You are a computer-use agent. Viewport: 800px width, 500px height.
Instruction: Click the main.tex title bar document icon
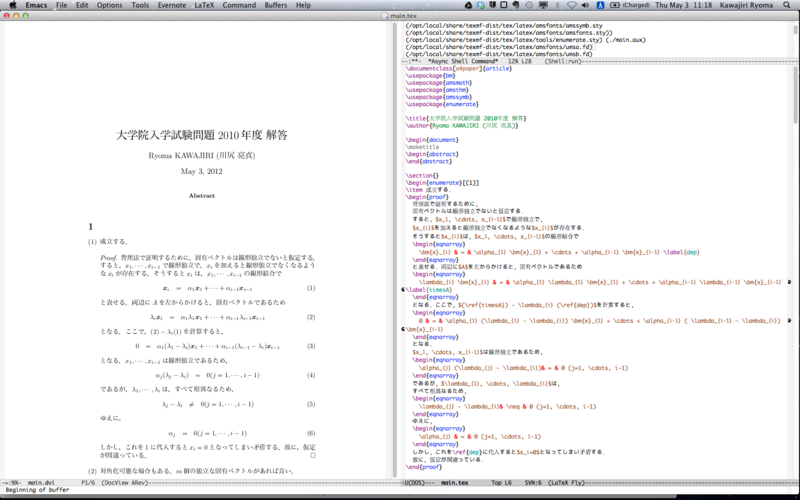(x=385, y=16)
